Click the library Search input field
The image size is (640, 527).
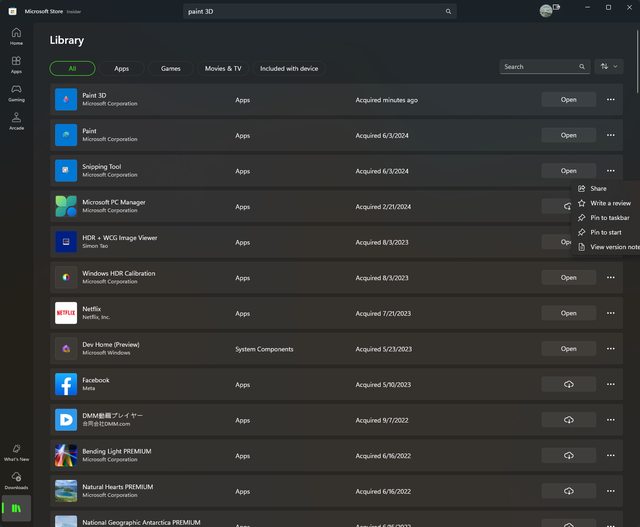(x=538, y=67)
